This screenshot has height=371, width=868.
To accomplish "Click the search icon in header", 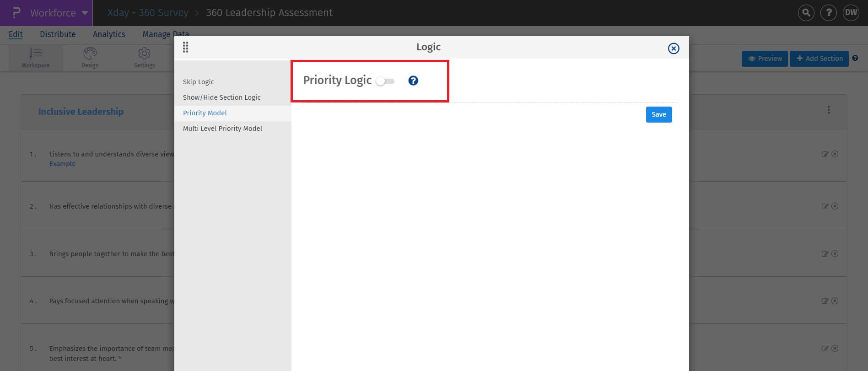I will coord(806,13).
